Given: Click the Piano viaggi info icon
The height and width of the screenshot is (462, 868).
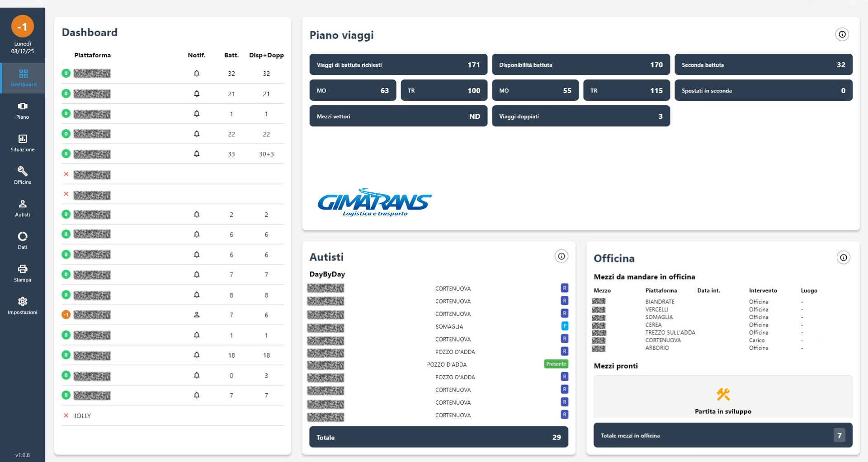Looking at the screenshot, I should pyautogui.click(x=842, y=34).
